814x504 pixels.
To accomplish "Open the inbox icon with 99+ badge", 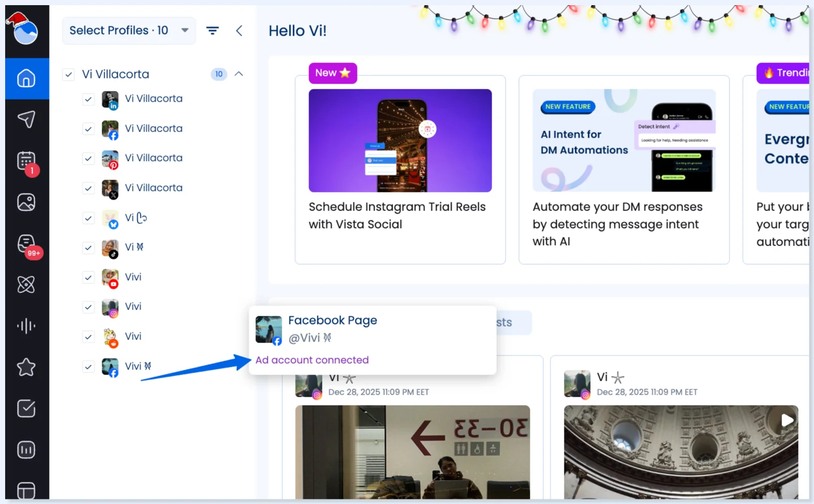I will click(x=27, y=245).
